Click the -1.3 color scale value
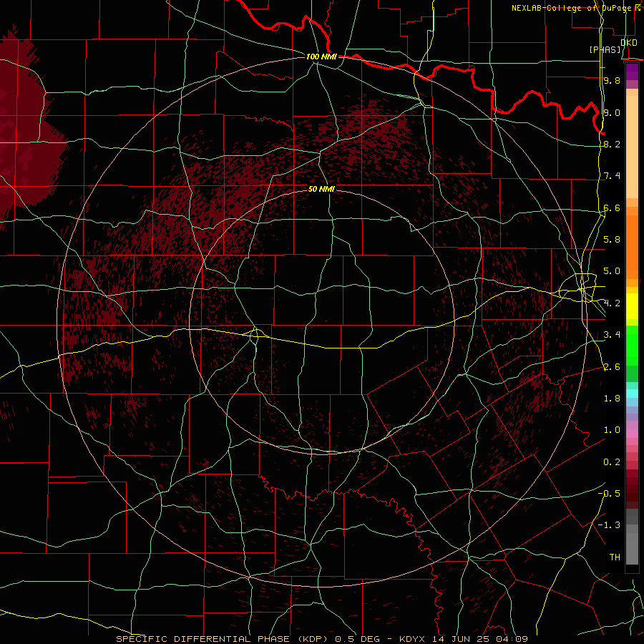This screenshot has height=644, width=644. (609, 525)
